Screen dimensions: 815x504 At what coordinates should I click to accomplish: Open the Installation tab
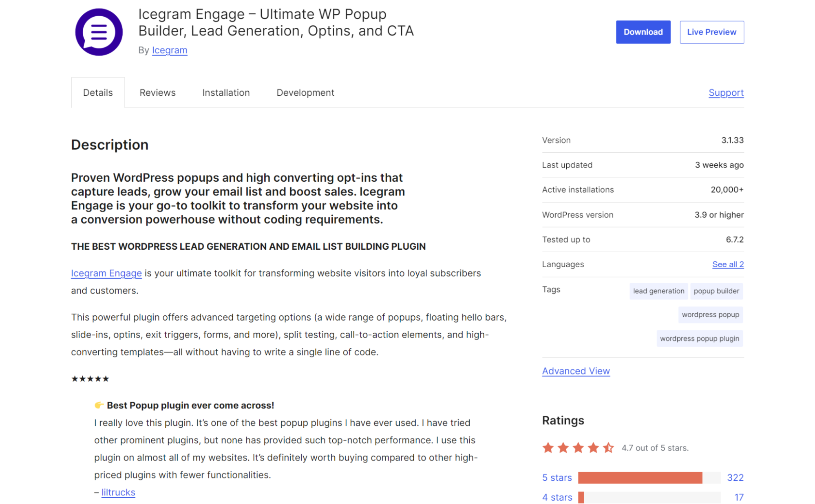click(x=226, y=92)
